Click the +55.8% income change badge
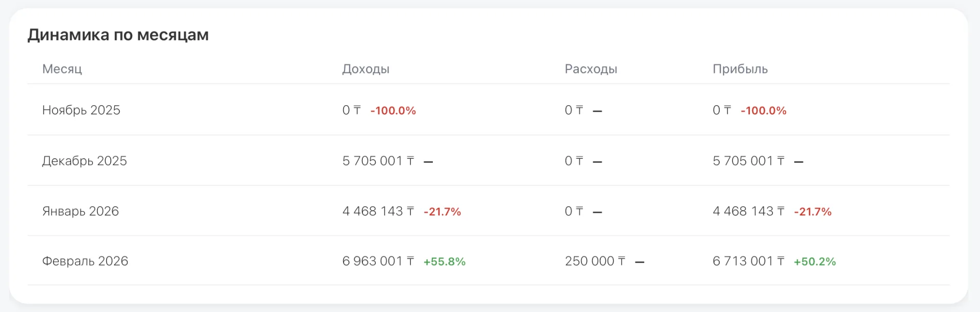The image size is (980, 312). (445, 261)
